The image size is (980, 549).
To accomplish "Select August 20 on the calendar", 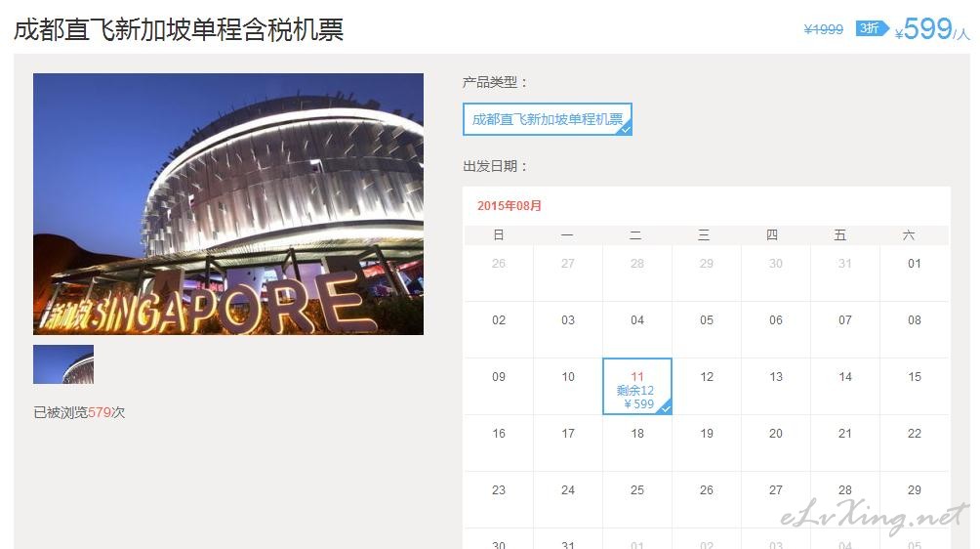I will pyautogui.click(x=776, y=443).
